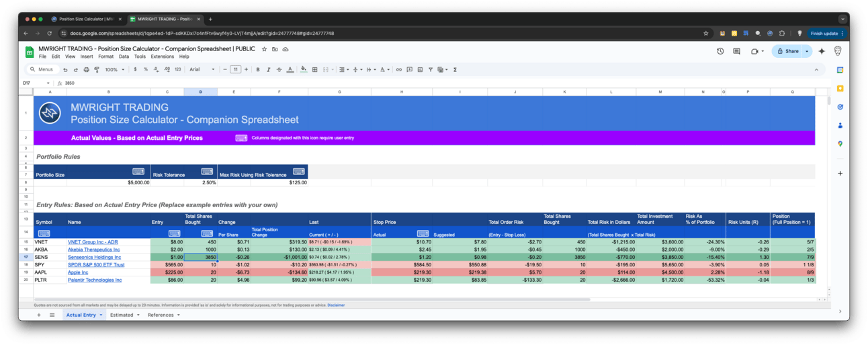Open the Insert menu
This screenshot has width=868, height=345.
coord(87,56)
